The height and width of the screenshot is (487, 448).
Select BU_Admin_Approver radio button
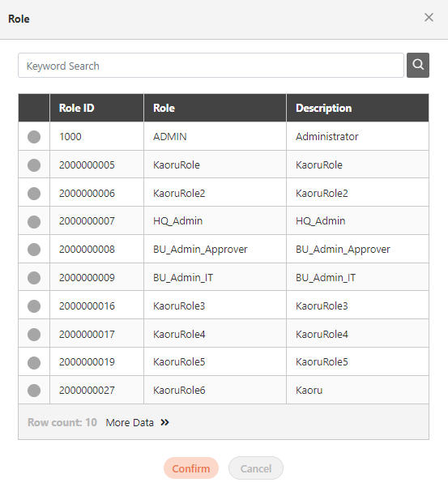pyautogui.click(x=34, y=250)
